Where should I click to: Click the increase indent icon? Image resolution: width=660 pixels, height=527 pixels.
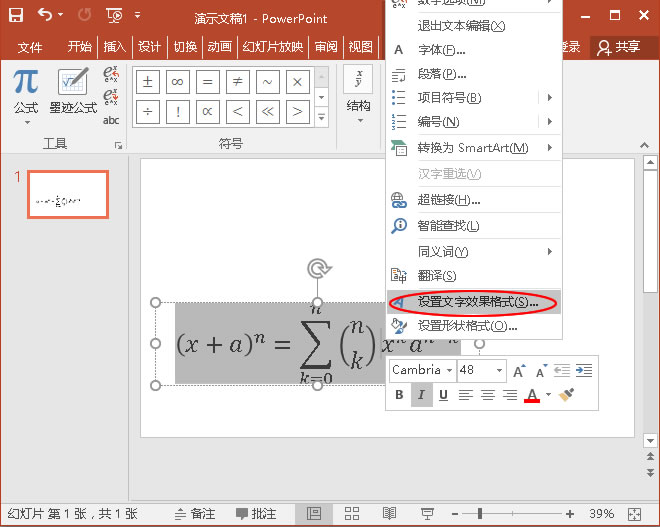click(584, 370)
